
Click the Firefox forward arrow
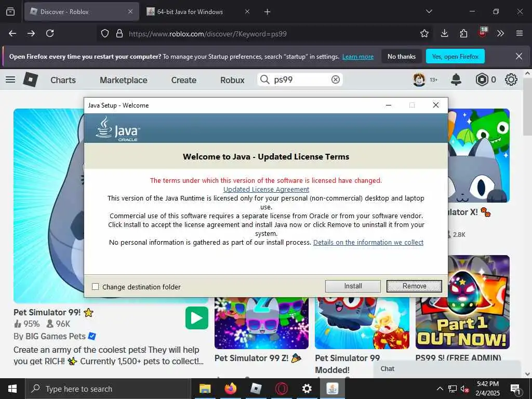pyautogui.click(x=31, y=33)
